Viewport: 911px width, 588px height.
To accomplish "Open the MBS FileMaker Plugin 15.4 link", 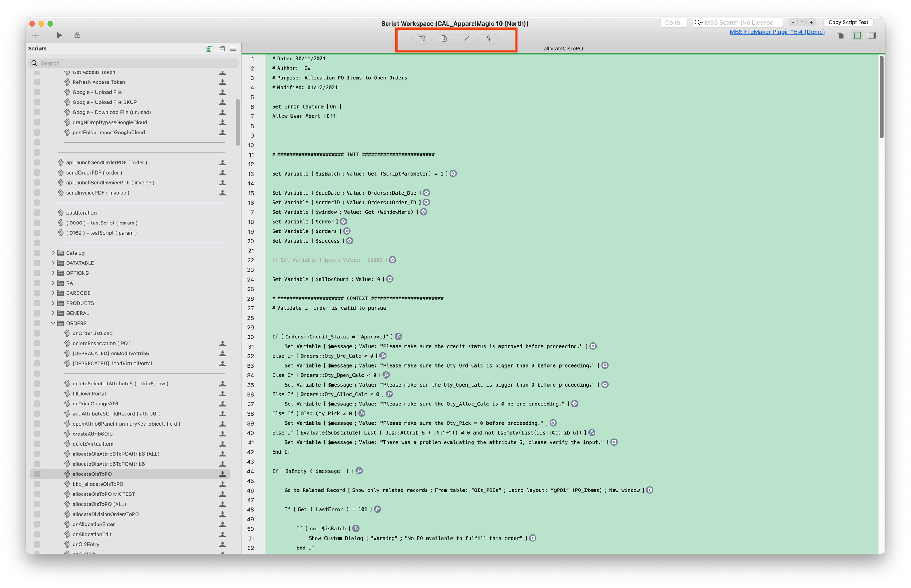I will coord(777,32).
